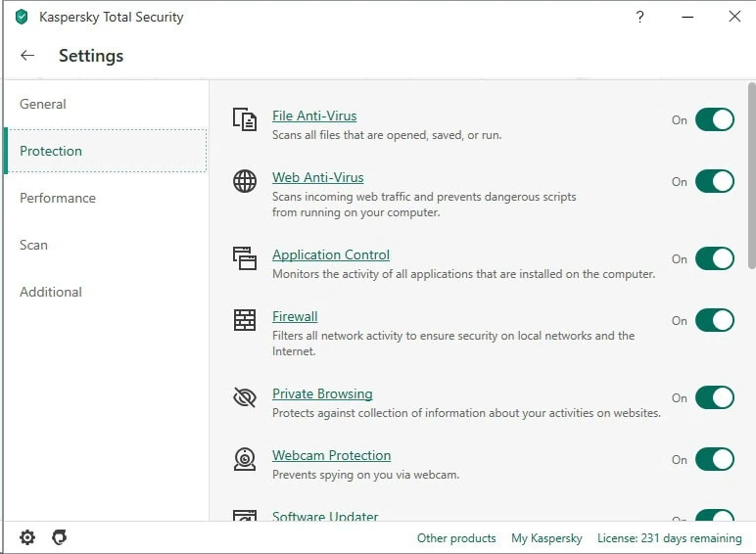The height and width of the screenshot is (554, 756).
Task: Click the File Anti-Virus document icon
Action: tap(244, 119)
